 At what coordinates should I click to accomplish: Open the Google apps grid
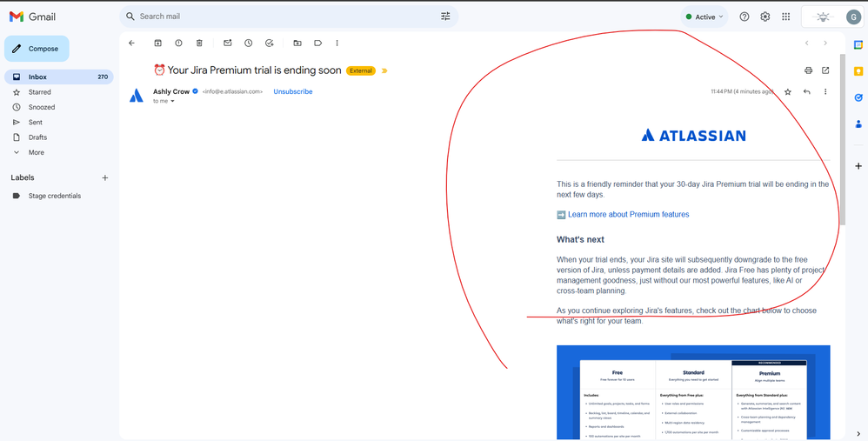click(x=786, y=17)
